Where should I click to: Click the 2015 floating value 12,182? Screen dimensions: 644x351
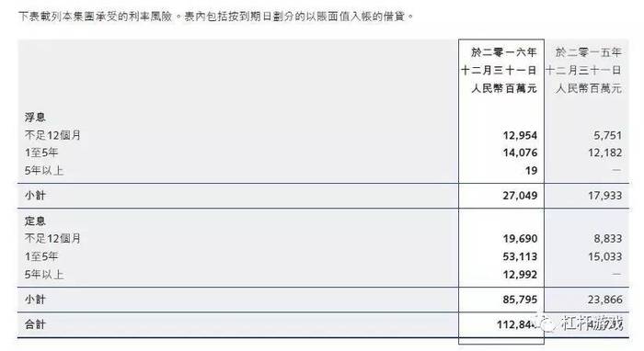pyautogui.click(x=604, y=153)
